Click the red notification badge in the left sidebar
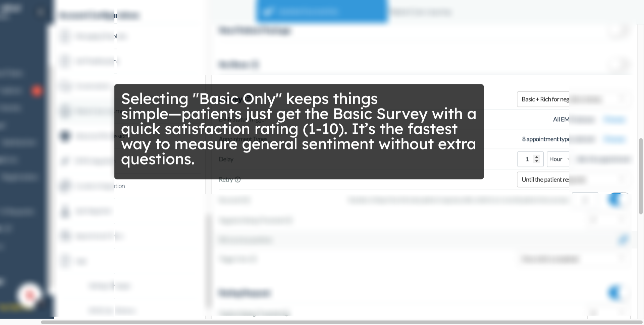This screenshot has height=325, width=644. [37, 91]
